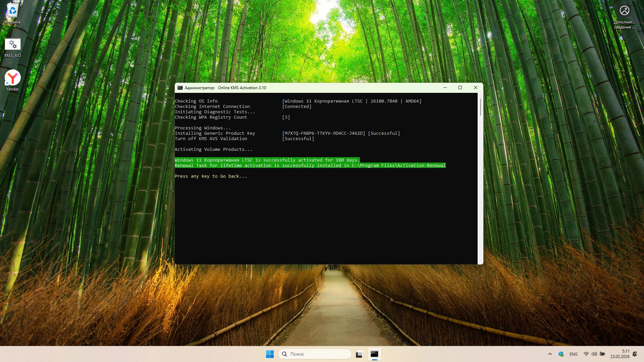644x362 pixels.
Task: Click the console icon in the window title bar
Action: [180, 88]
